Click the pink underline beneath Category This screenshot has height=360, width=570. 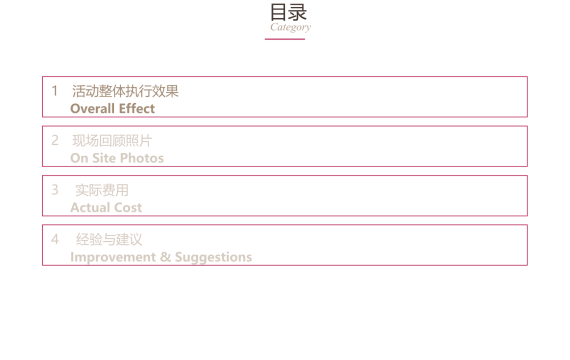285,39
